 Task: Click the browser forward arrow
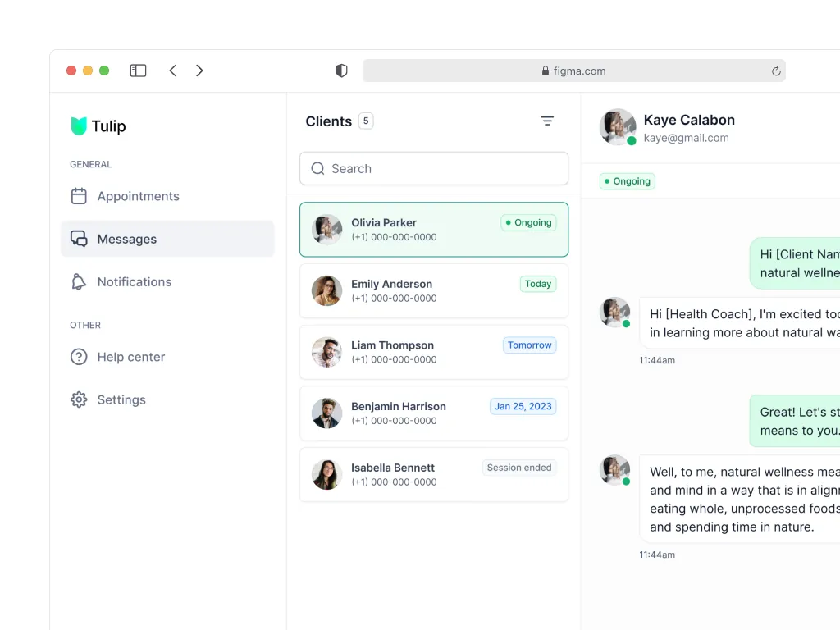click(199, 71)
